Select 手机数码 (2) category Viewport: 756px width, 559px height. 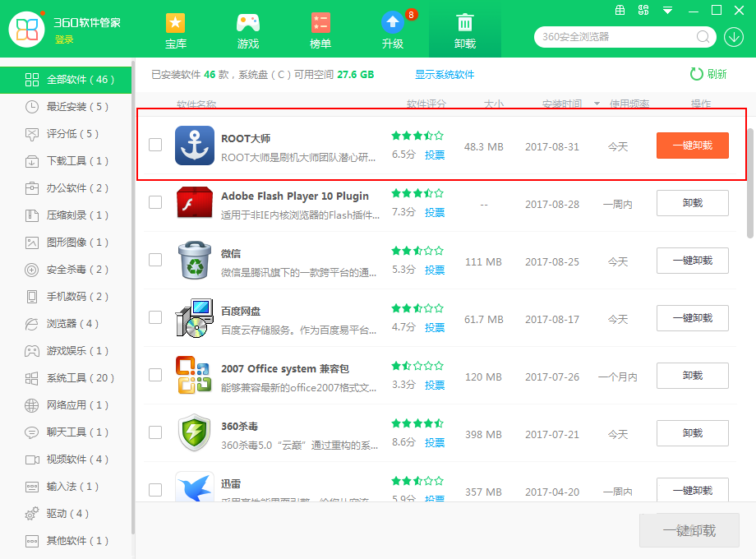point(66,297)
